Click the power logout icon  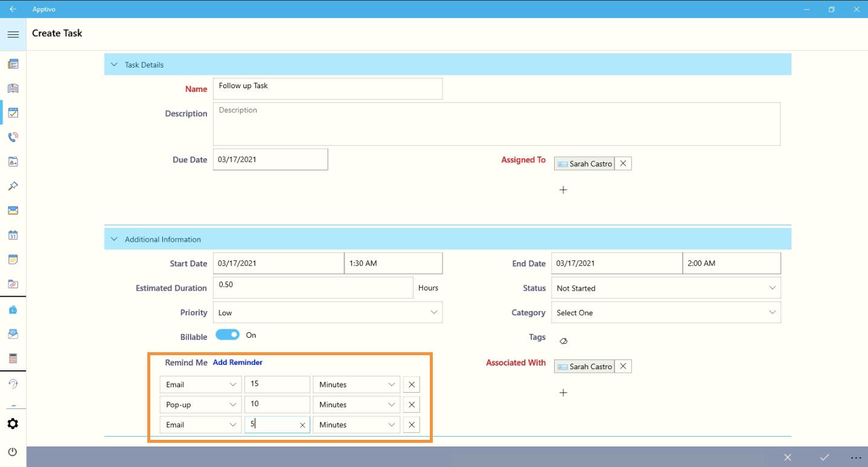tap(13, 452)
